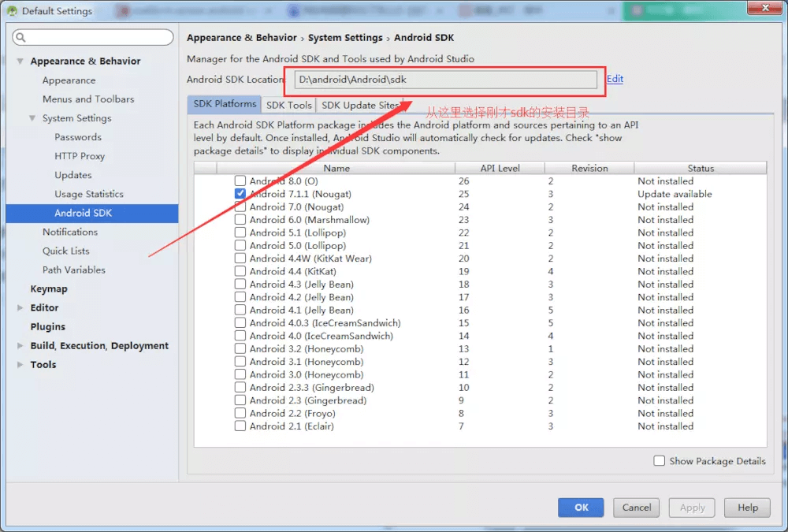
Task: Click the settings search input box
Action: point(93,37)
